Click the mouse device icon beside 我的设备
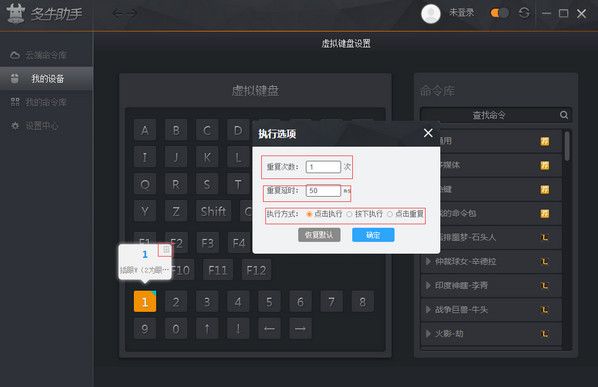This screenshot has height=387, width=598. [14, 79]
